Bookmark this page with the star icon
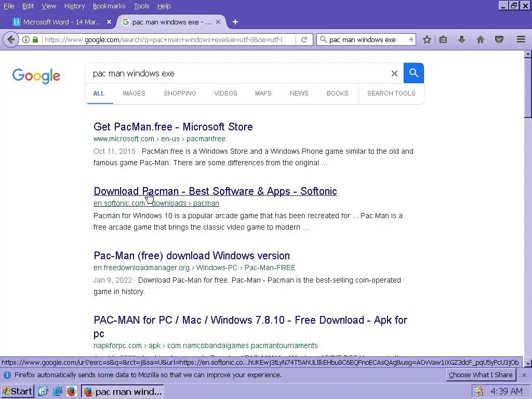532x399 pixels. tap(427, 39)
